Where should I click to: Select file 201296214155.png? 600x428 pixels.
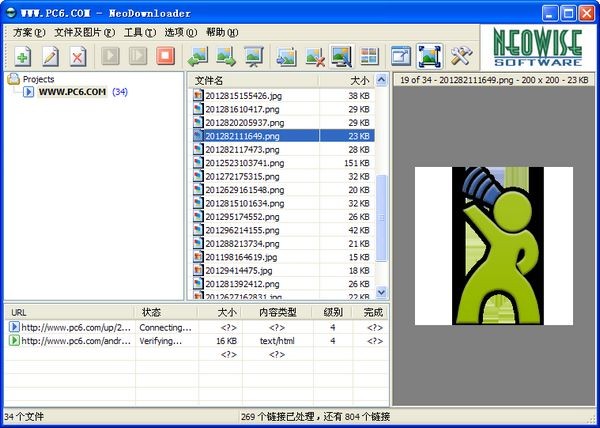(x=242, y=230)
